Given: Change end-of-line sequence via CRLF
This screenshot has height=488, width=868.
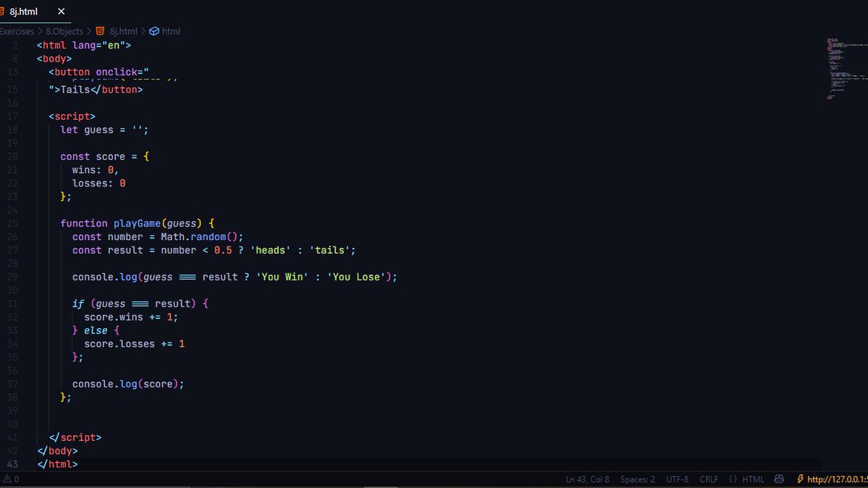Looking at the screenshot, I should tap(709, 479).
